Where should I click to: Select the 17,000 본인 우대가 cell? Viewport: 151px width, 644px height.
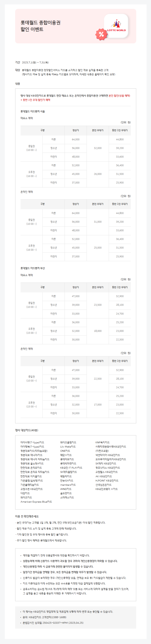[x=98, y=405]
